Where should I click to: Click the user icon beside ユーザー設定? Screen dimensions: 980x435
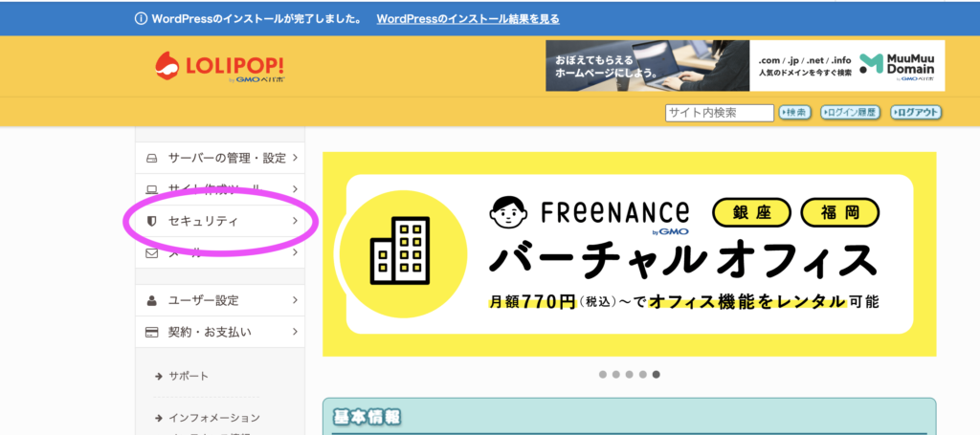click(151, 300)
